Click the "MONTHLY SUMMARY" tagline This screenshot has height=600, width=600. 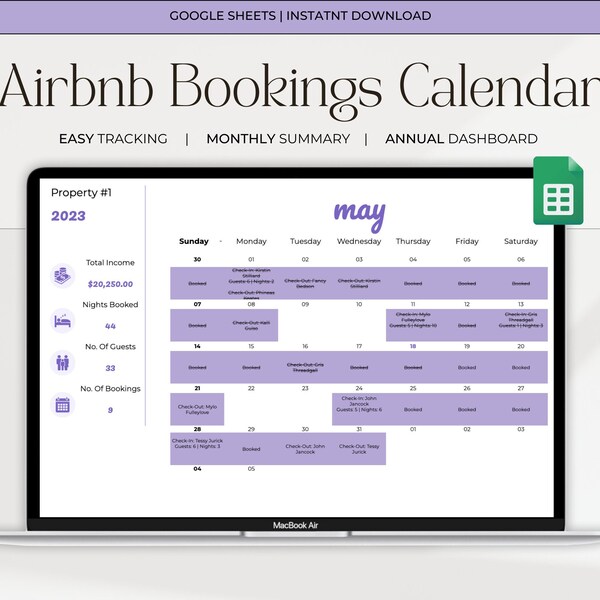click(278, 139)
